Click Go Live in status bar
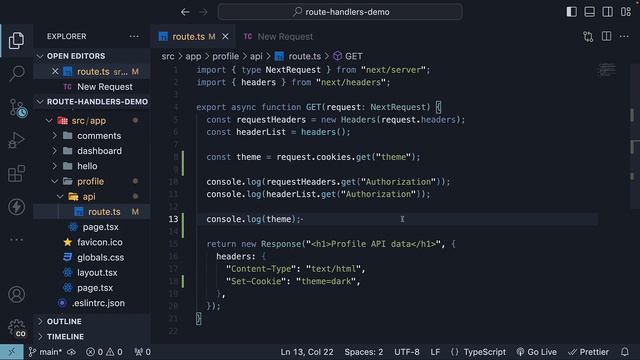 536,352
